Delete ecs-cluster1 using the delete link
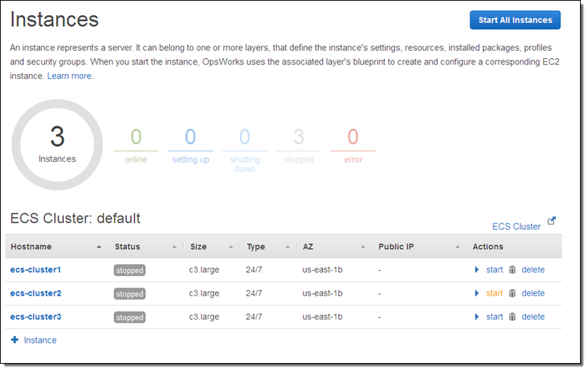 click(533, 269)
